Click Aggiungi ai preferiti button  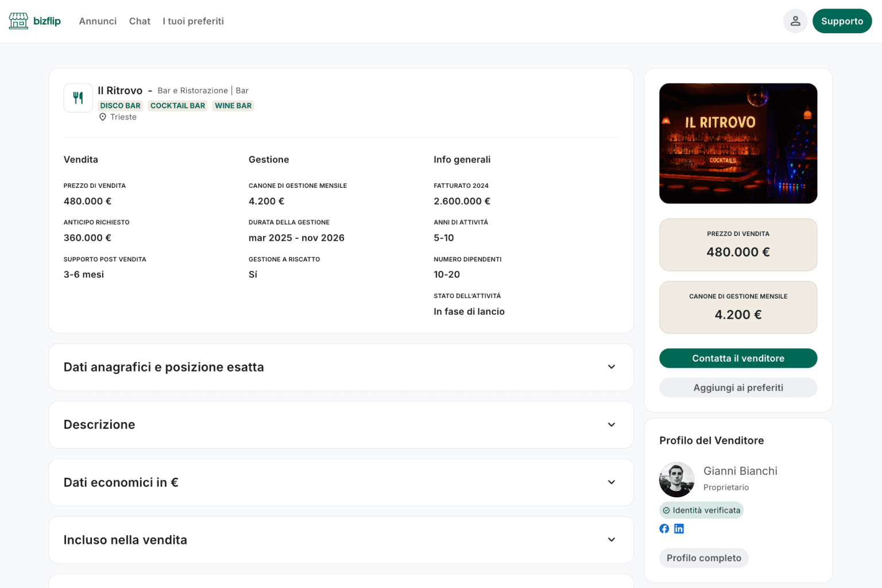[x=738, y=388]
